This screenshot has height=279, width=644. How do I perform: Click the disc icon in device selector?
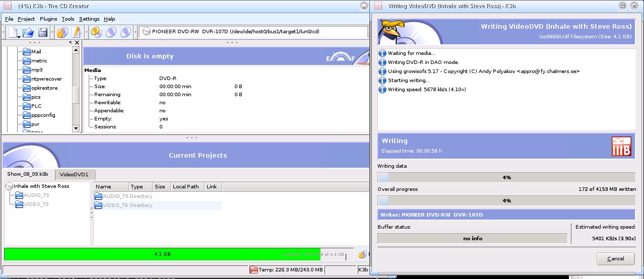(147, 32)
